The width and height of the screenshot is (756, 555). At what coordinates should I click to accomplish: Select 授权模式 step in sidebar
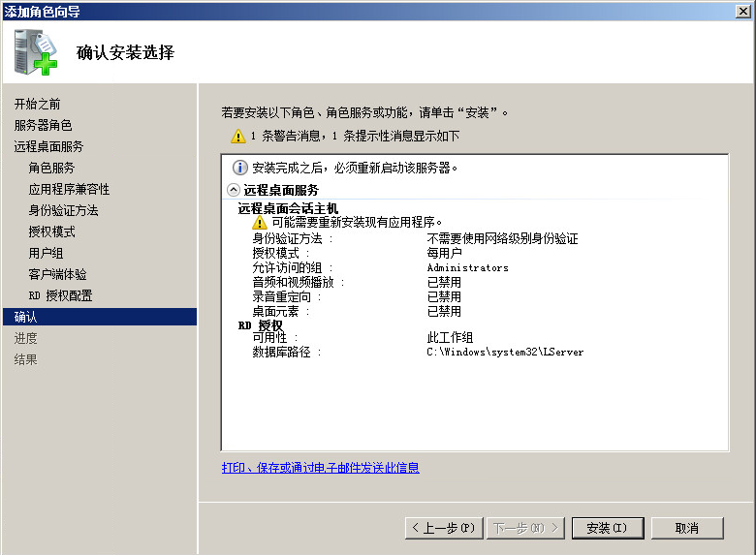coord(51,231)
